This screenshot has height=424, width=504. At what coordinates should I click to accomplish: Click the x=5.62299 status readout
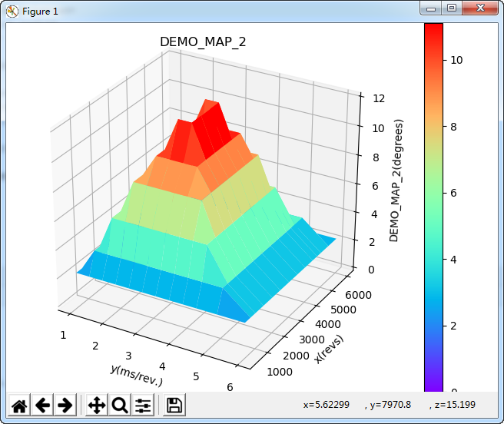click(327, 404)
